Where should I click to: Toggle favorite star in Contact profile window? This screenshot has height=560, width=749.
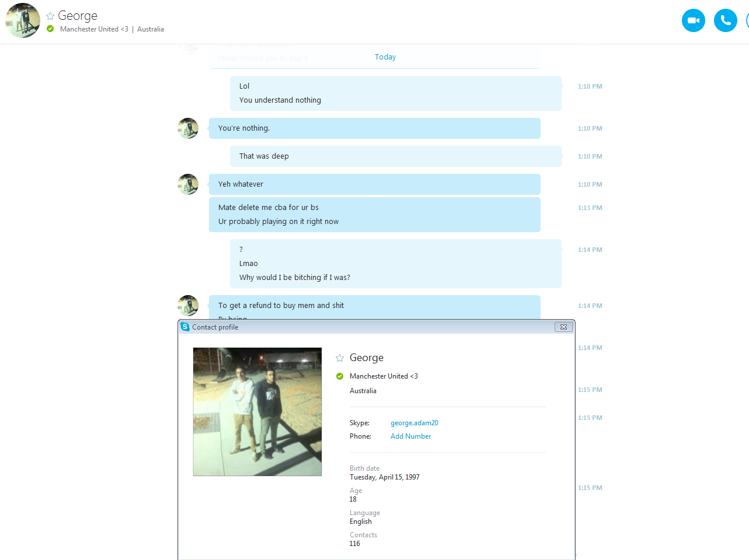click(340, 358)
